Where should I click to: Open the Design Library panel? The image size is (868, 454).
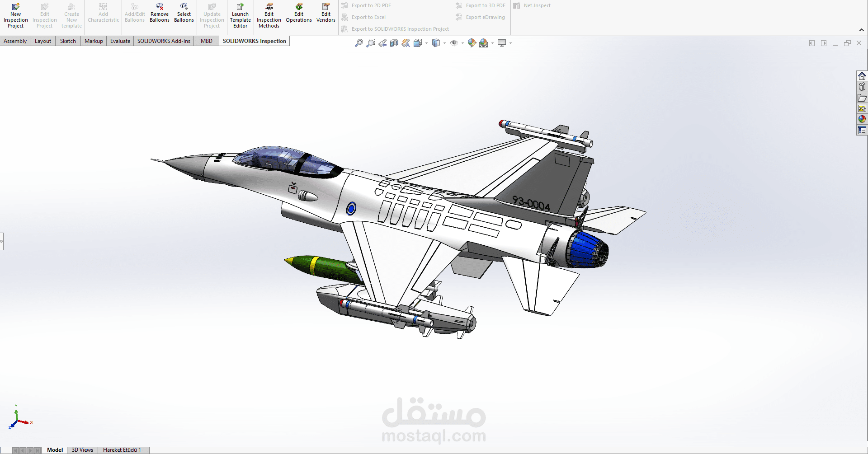pyautogui.click(x=863, y=86)
